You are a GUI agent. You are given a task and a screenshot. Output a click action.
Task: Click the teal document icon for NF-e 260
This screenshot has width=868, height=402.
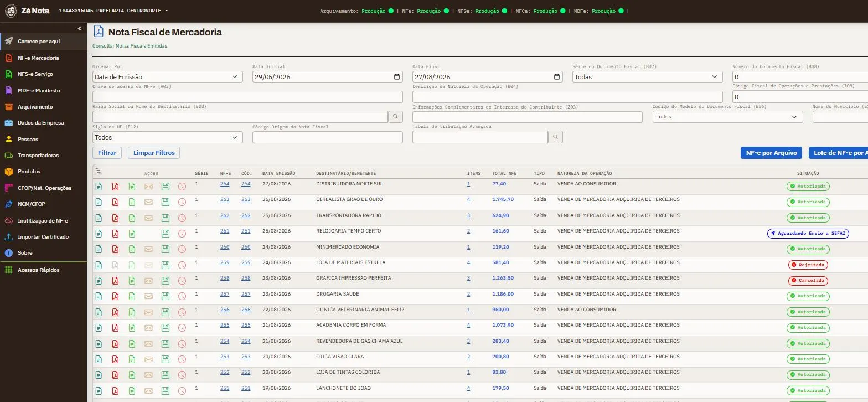(x=99, y=250)
